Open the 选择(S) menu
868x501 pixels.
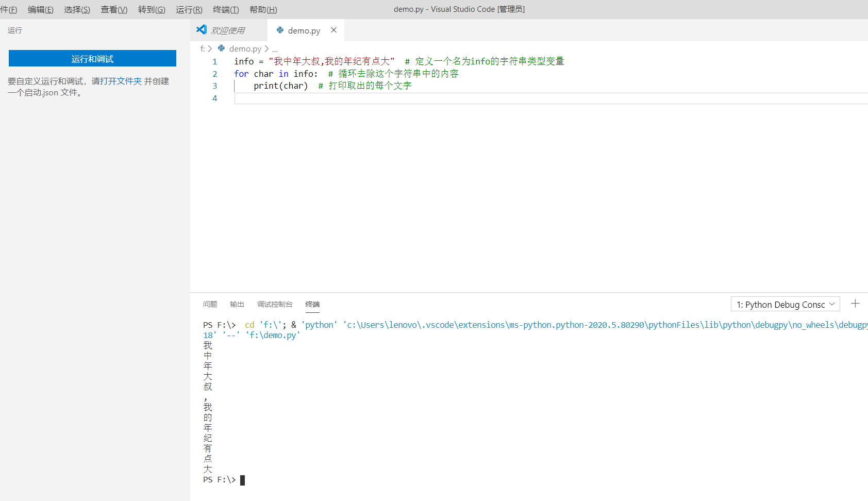click(x=77, y=9)
